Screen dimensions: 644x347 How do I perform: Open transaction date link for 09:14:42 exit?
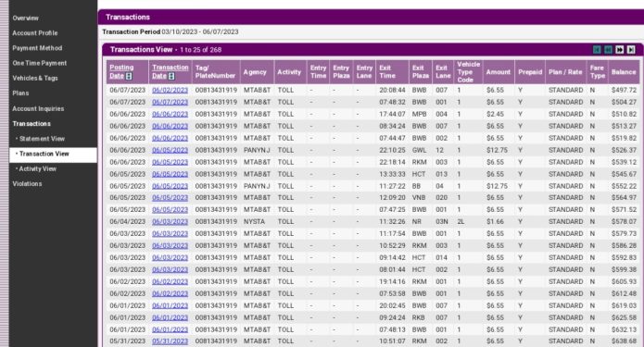click(x=170, y=257)
